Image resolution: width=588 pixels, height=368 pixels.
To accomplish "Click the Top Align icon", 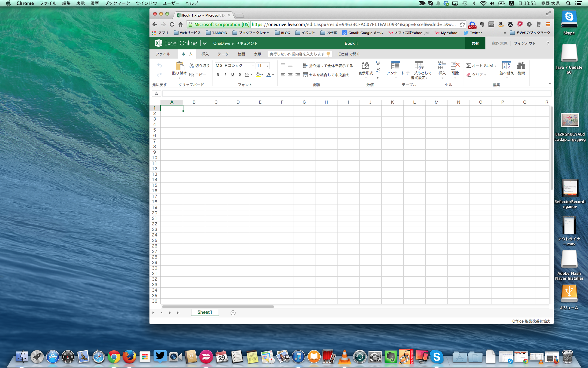I will (x=283, y=65).
